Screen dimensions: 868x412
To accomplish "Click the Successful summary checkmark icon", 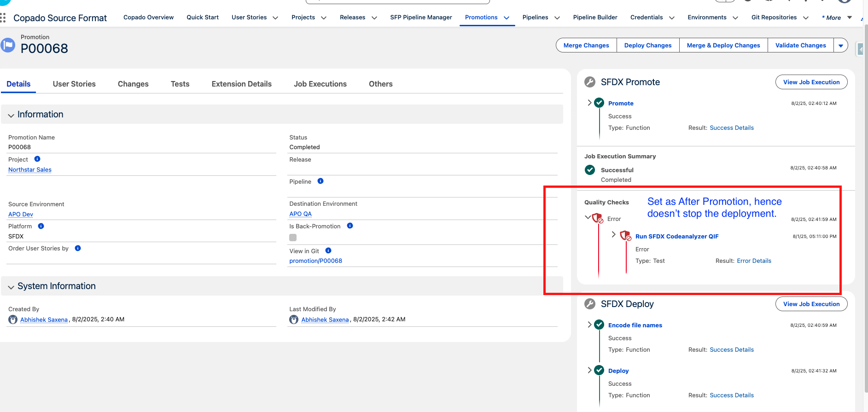I will coord(590,170).
